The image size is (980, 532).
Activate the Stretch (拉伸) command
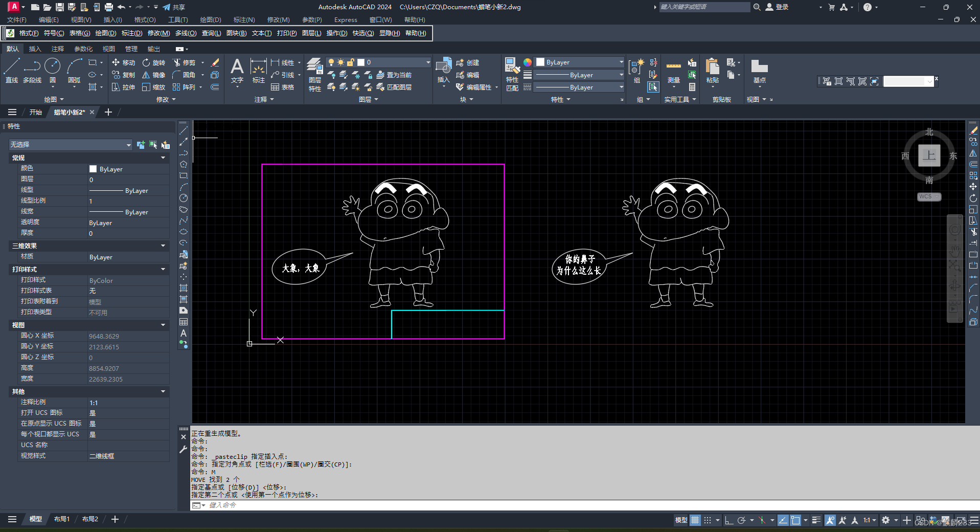coord(123,87)
